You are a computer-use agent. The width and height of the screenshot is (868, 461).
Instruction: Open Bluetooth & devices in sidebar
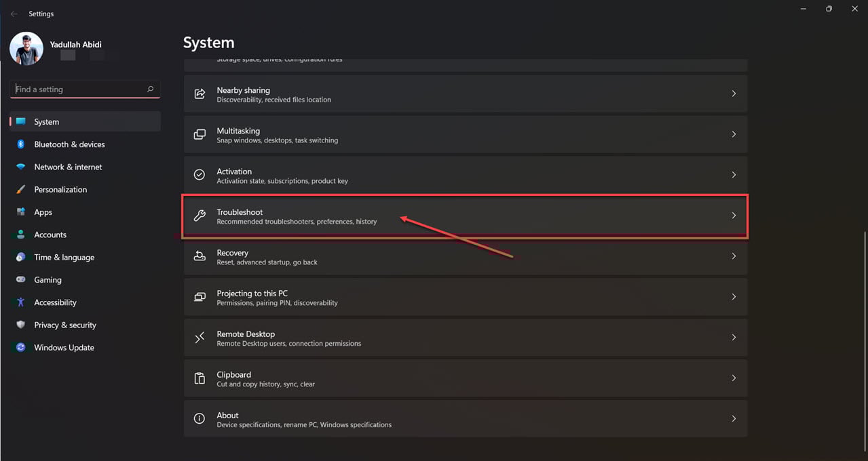tap(69, 144)
